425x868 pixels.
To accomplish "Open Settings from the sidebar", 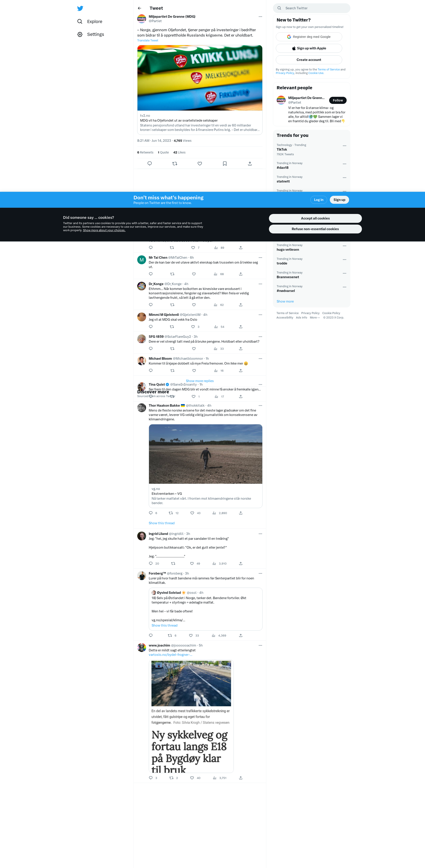I will click(x=91, y=34).
